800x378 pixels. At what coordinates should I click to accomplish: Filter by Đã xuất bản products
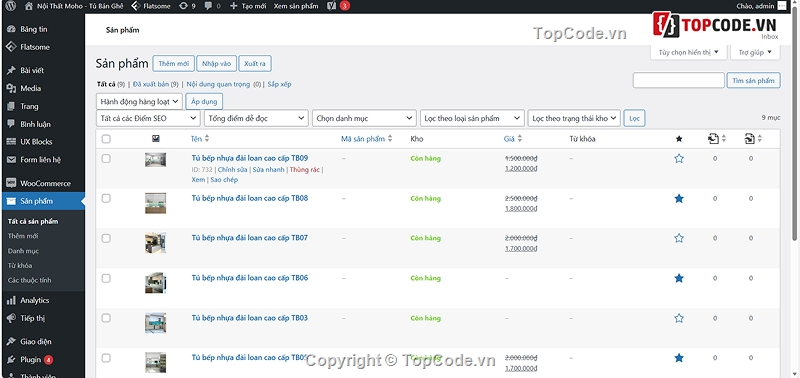[152, 84]
